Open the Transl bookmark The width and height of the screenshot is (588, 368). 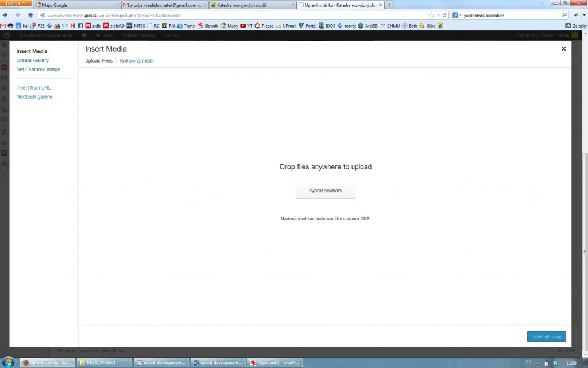coord(186,25)
